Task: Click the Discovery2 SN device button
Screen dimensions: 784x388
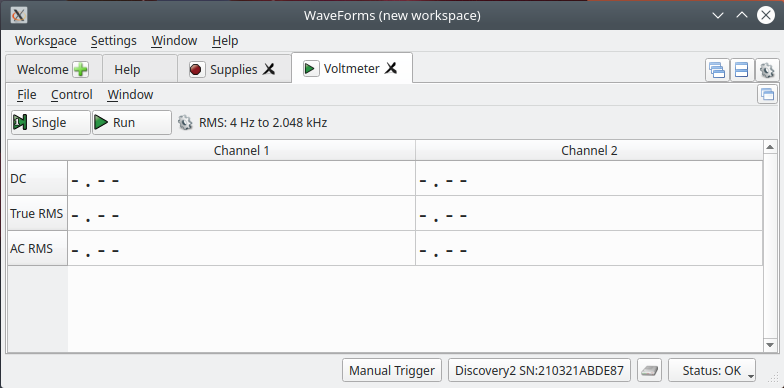Action: pos(539,370)
